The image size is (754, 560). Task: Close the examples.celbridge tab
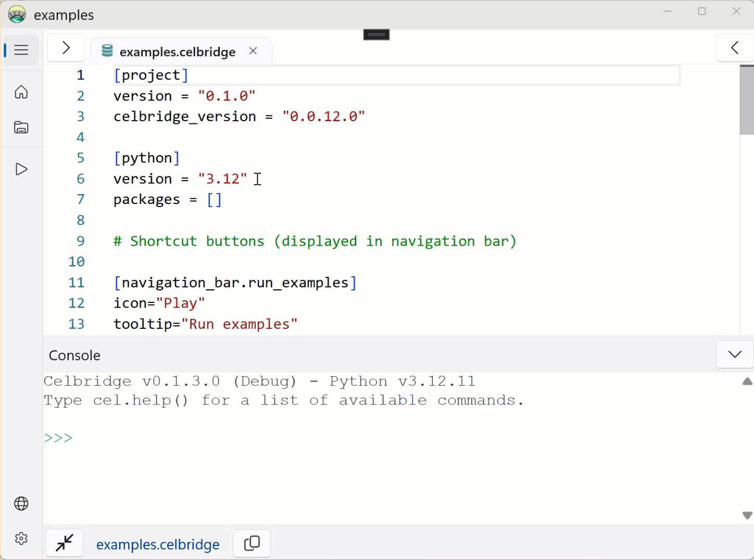(253, 51)
